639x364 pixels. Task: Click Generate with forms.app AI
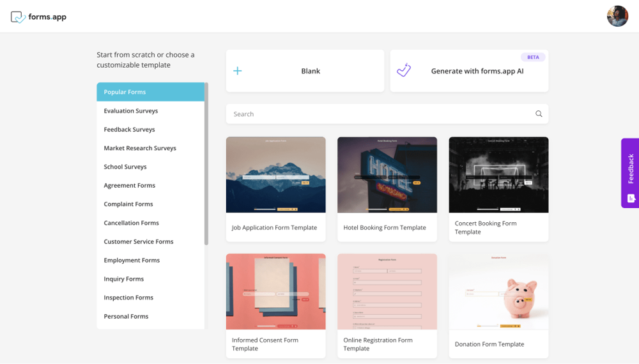click(x=477, y=71)
